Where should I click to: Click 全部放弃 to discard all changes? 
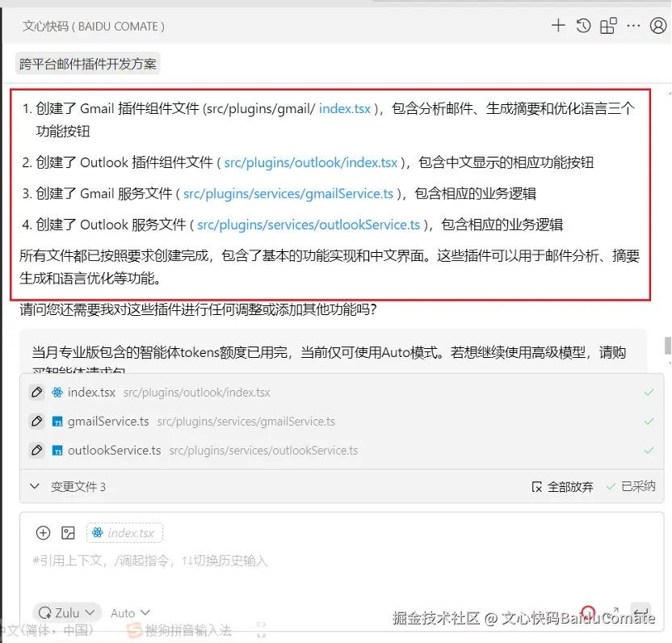(562, 487)
